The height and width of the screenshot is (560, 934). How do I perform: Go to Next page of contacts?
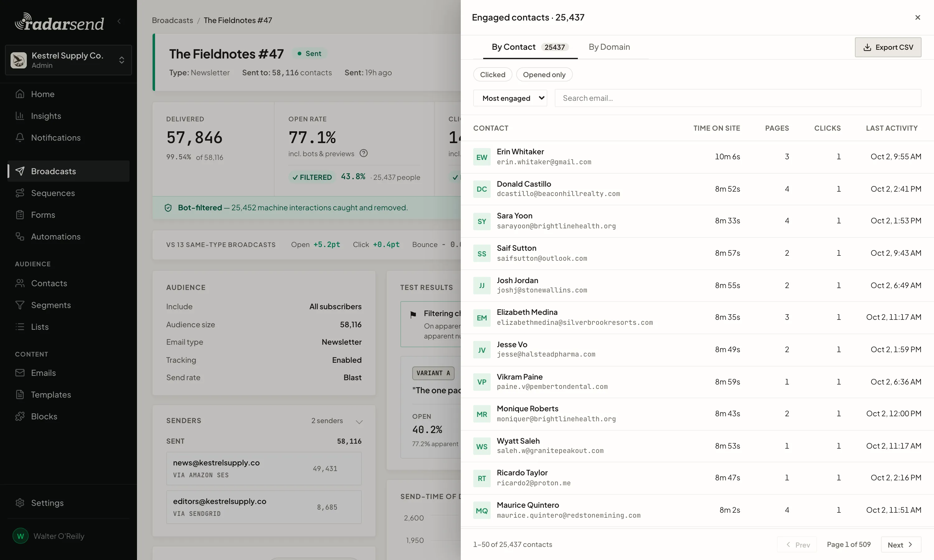point(901,544)
